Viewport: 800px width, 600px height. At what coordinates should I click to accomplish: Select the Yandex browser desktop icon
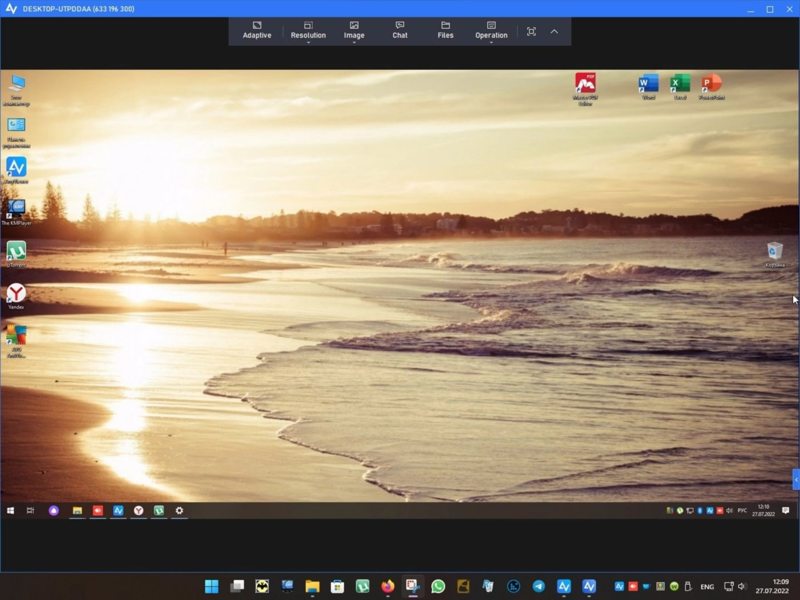pyautogui.click(x=16, y=294)
